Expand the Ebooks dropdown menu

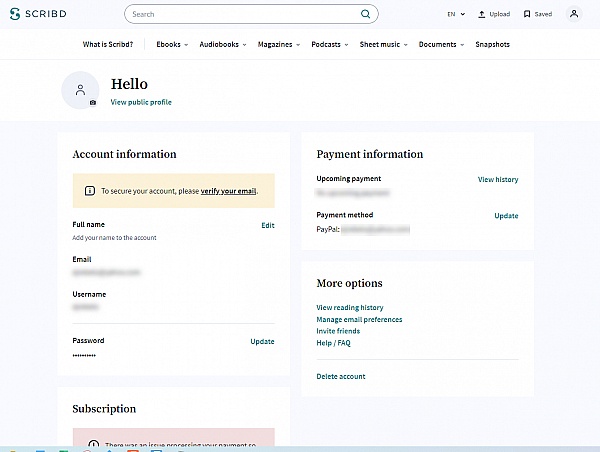click(171, 44)
